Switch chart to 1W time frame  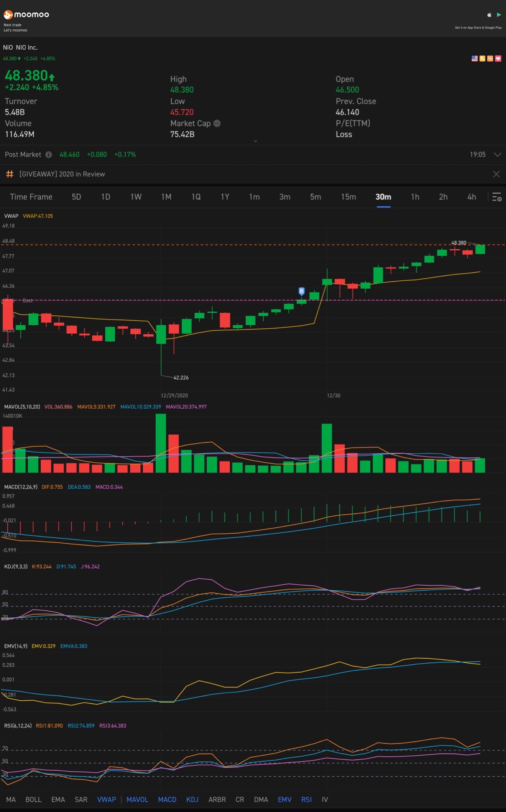click(136, 197)
